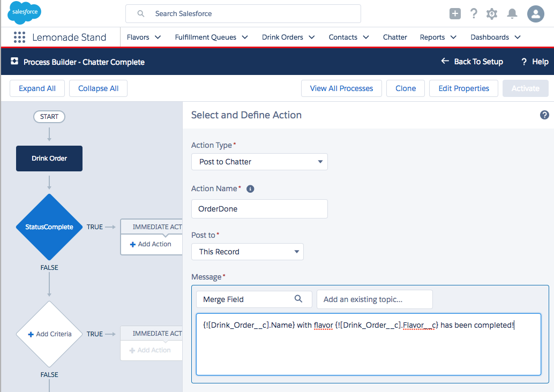
Task: Click the Edit Properties button
Action: tap(463, 88)
